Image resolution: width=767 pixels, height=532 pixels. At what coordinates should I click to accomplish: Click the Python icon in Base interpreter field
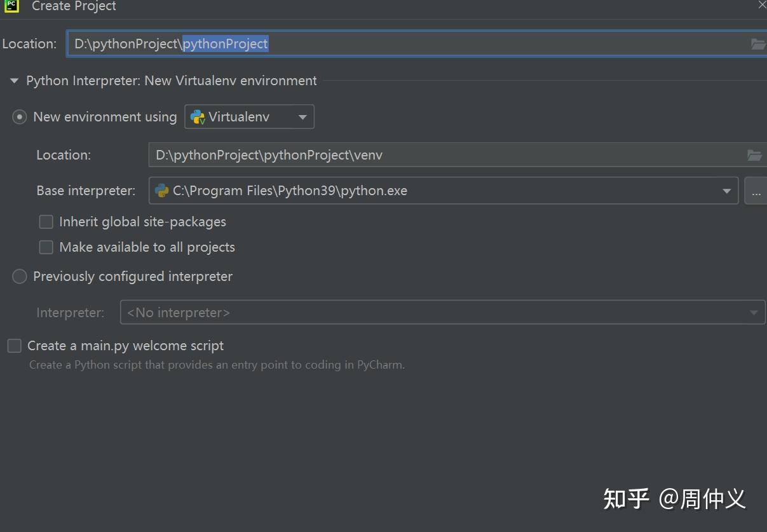tap(162, 191)
